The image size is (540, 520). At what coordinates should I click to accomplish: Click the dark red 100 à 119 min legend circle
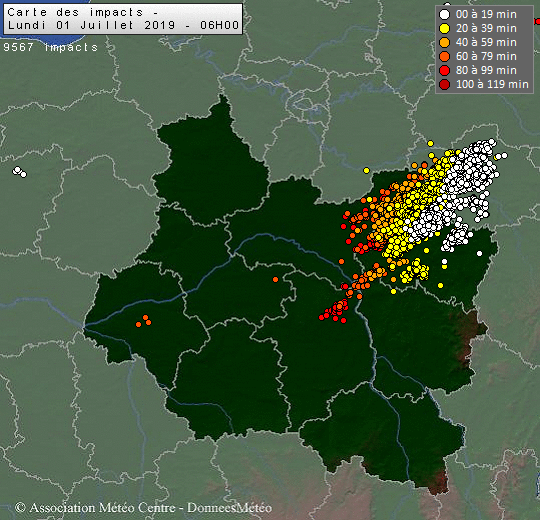coord(445,84)
